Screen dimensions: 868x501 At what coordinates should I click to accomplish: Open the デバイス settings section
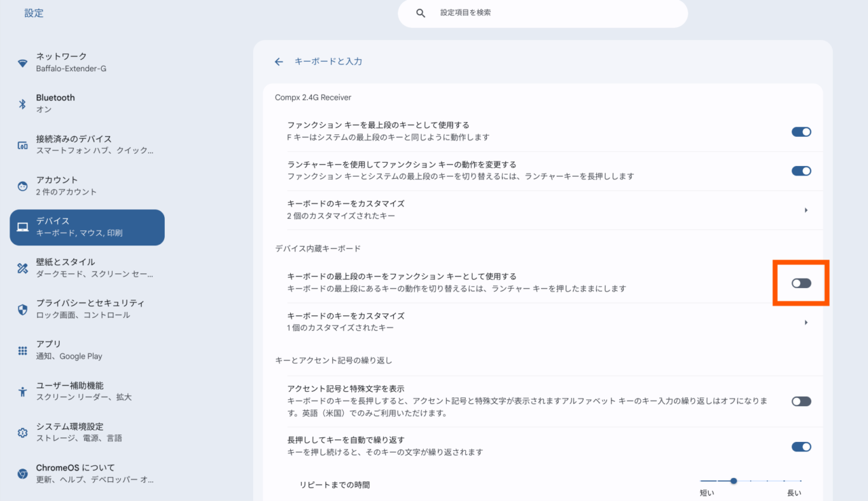[x=87, y=227]
